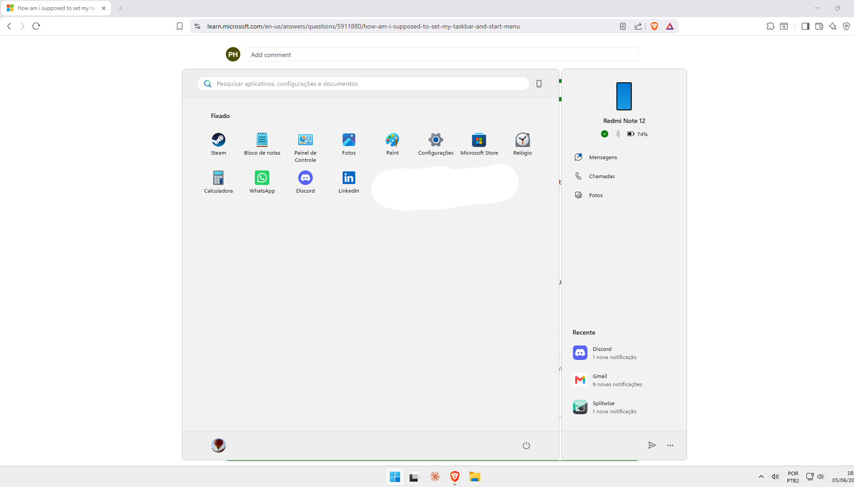Open Brave wallet icon
Screen dimensions: 868x487
[x=819, y=26]
